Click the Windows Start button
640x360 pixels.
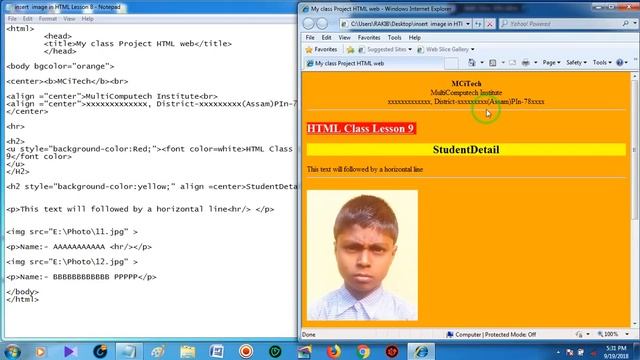coord(13,351)
